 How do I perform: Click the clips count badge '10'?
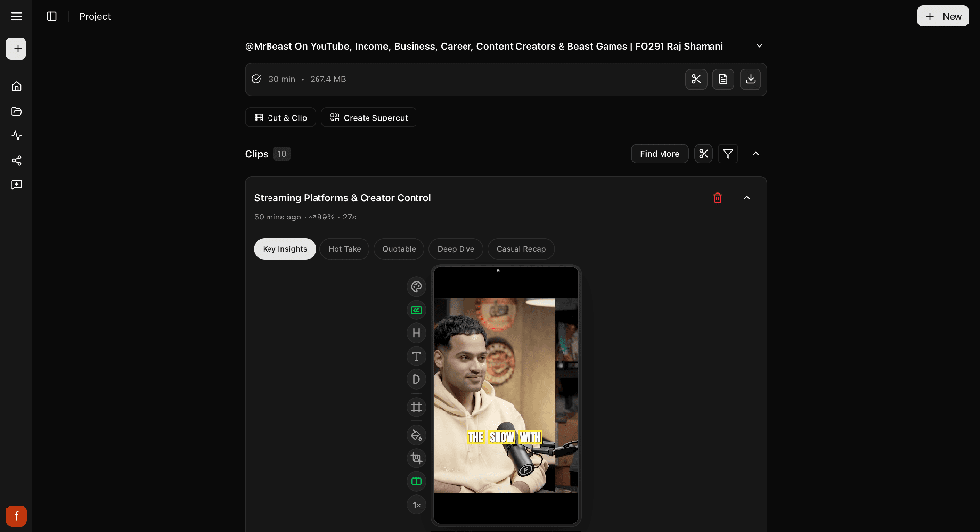pyautogui.click(x=282, y=154)
